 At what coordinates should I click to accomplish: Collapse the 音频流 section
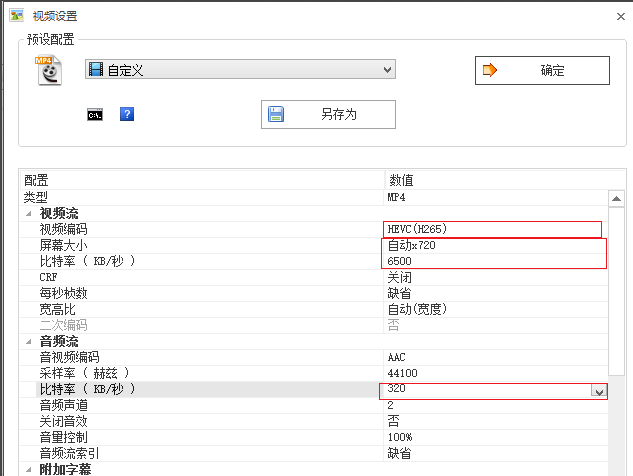click(x=29, y=342)
